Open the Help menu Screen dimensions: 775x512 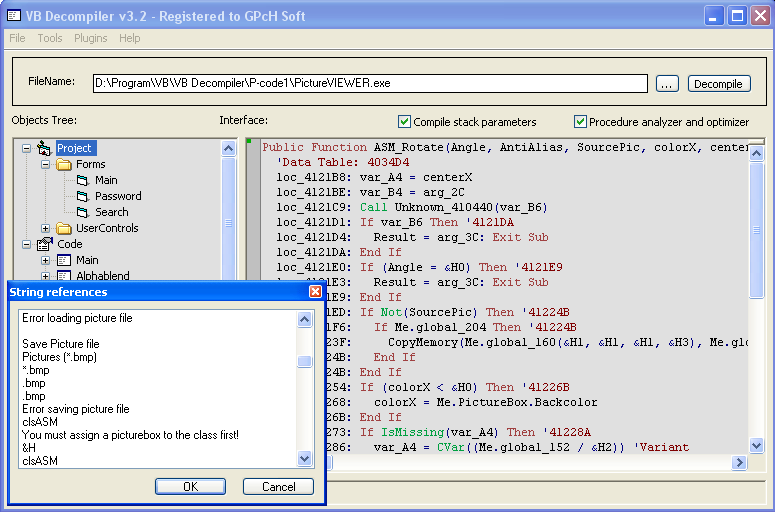point(129,38)
